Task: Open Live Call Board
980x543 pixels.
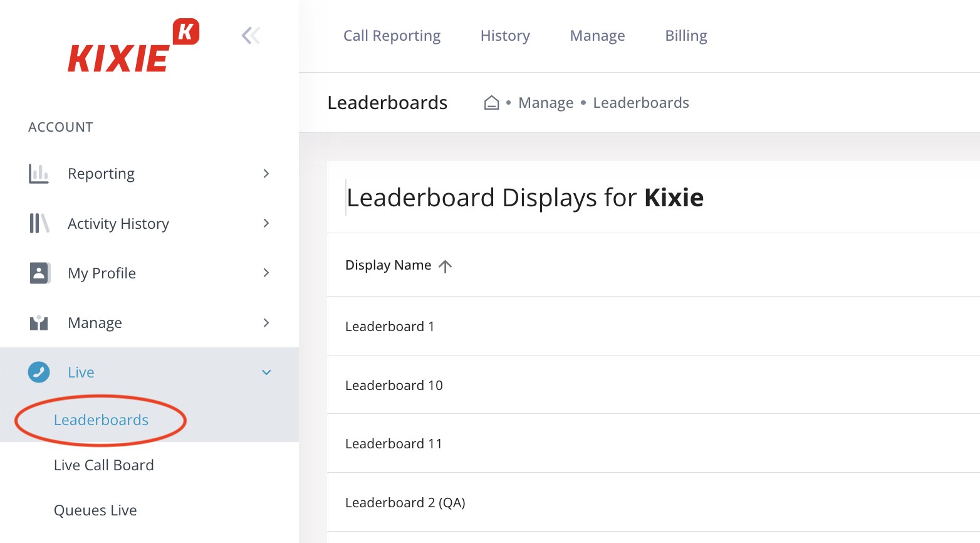Action: (x=103, y=465)
